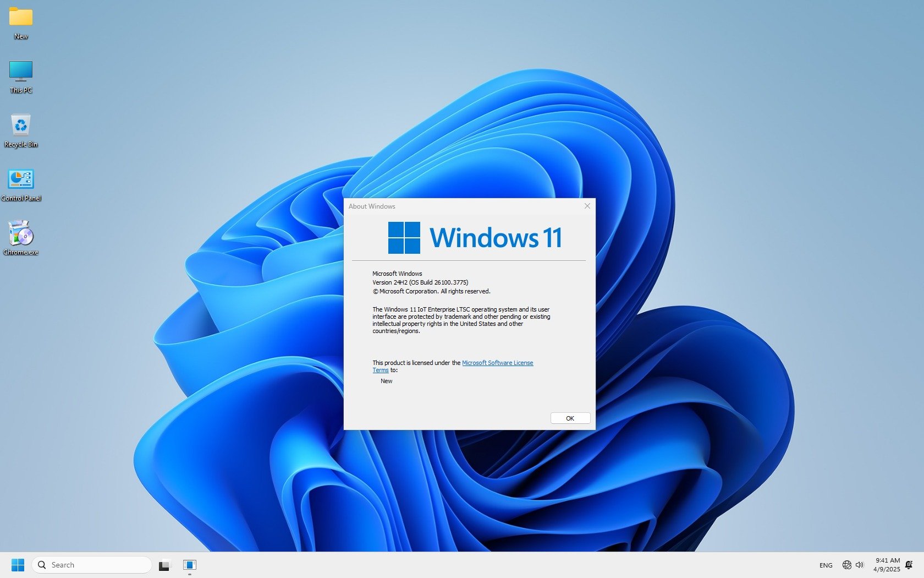Click the Windows 11 logo in the dialog
Screen dimensions: 924x578
(x=475, y=238)
